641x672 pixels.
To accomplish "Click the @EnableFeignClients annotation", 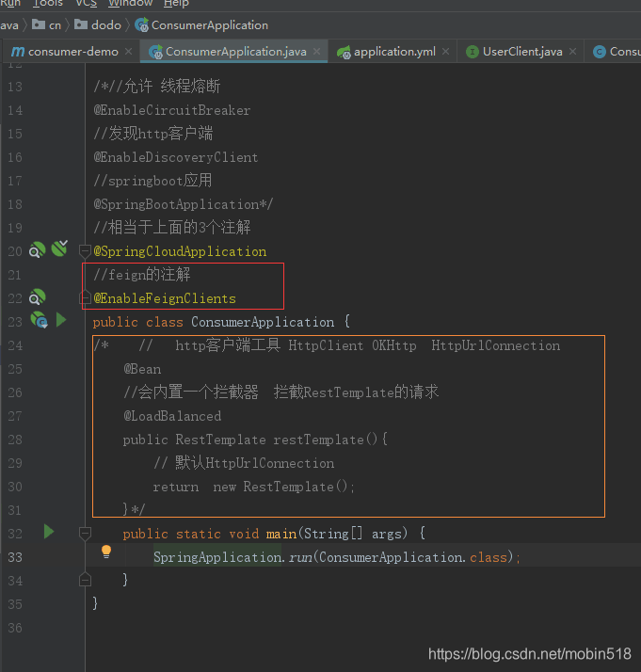I will pos(165,298).
